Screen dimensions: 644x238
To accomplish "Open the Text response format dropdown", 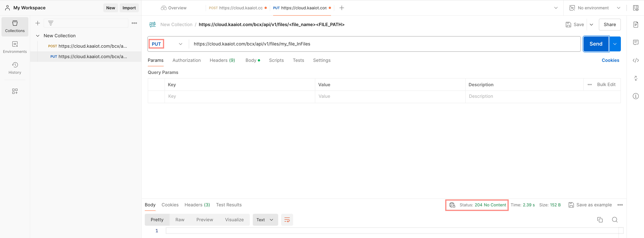I will tap(265, 220).
